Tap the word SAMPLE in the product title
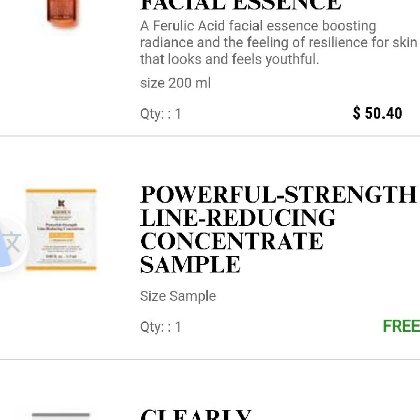420x420 pixels. [190, 265]
